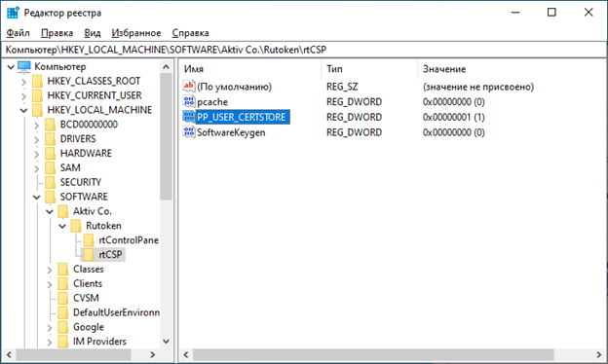Click SOFTWARE folder icon
The width and height of the screenshot is (608, 364).
pyautogui.click(x=50, y=197)
